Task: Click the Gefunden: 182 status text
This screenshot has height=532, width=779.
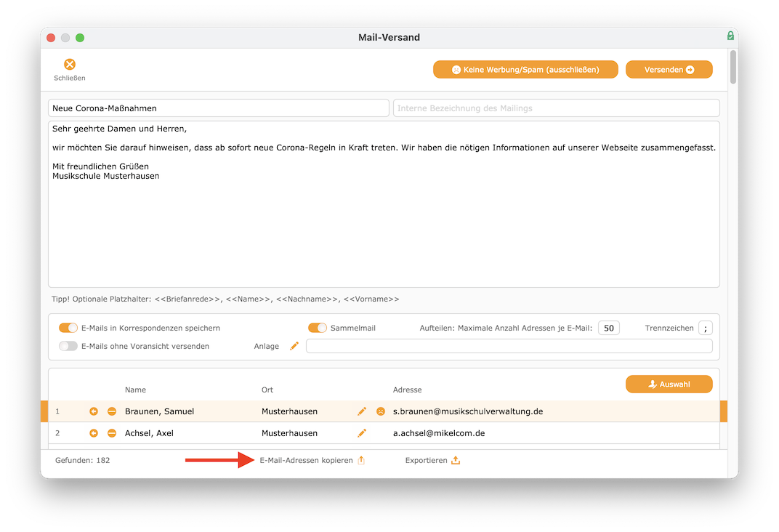Action: [x=82, y=461]
